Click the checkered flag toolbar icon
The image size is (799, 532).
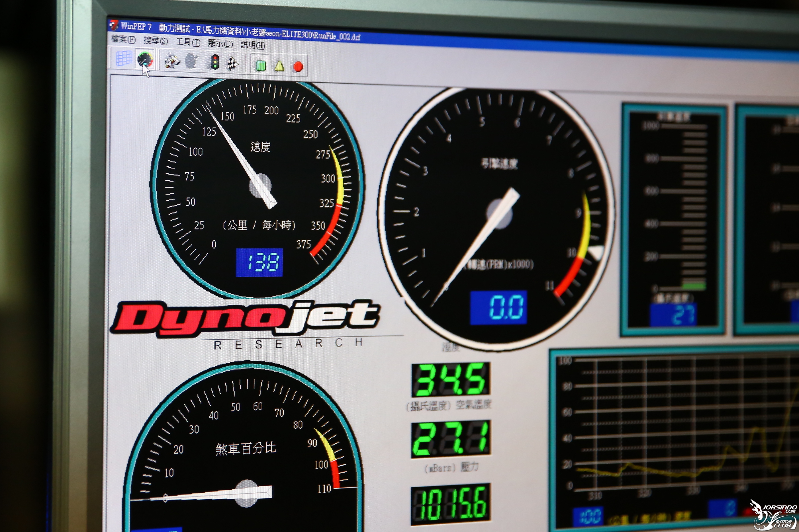(x=232, y=63)
